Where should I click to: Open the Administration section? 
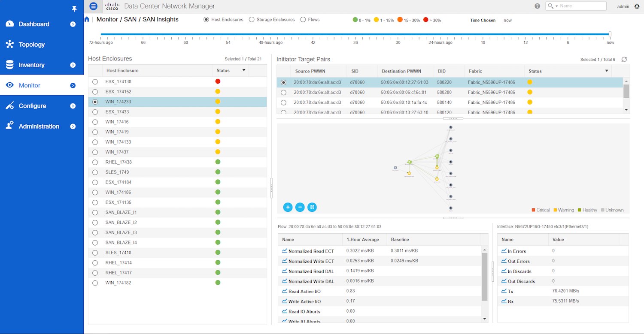point(39,126)
